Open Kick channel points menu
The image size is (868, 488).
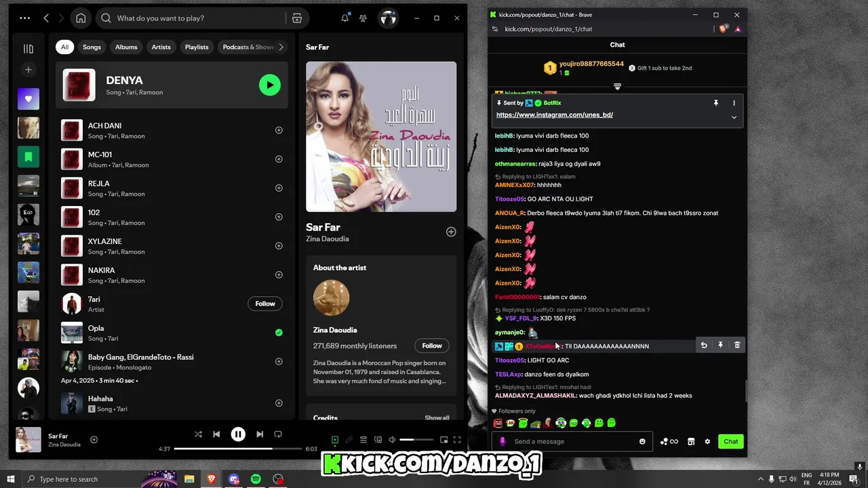tap(669, 441)
